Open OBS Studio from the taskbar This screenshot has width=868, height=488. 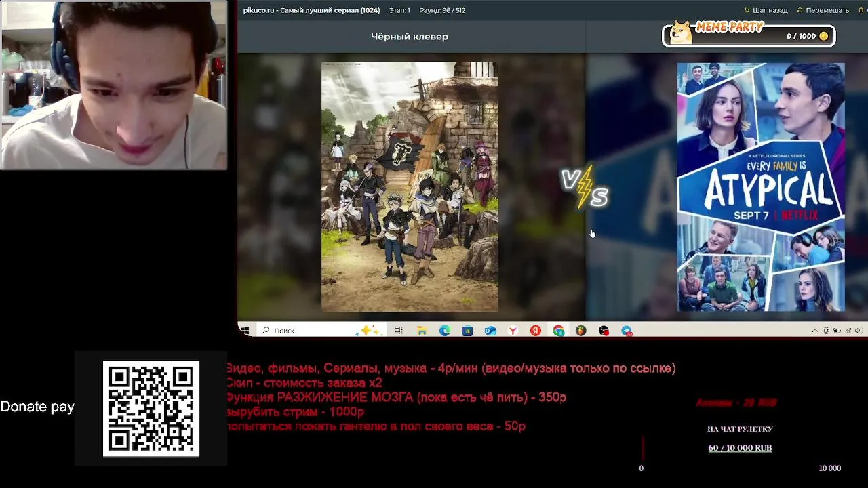[604, 331]
